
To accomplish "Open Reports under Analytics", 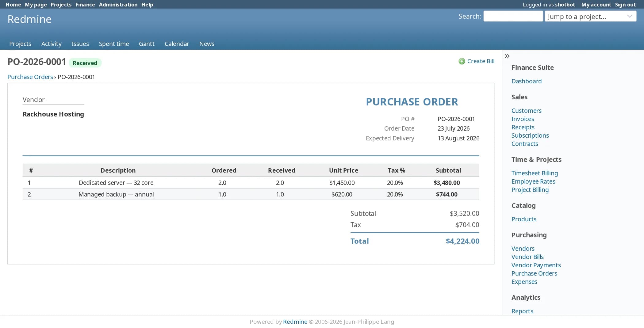I will tap(522, 311).
